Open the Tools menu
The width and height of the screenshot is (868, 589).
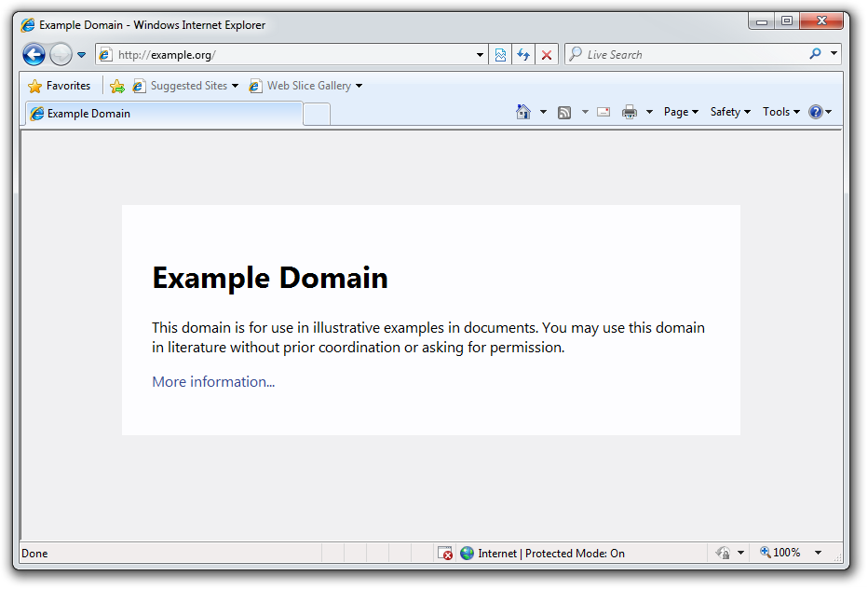780,112
